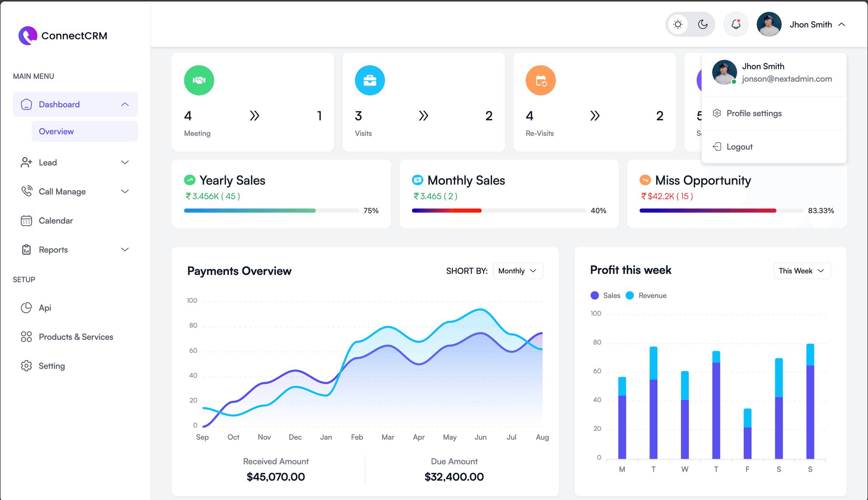Toggle Sales series in chart legend

[x=605, y=296]
